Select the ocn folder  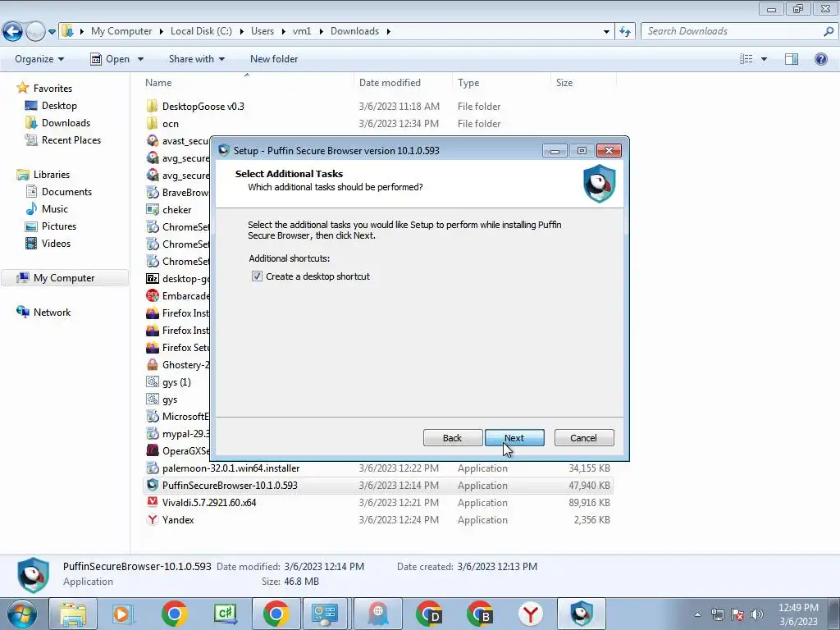(x=171, y=124)
